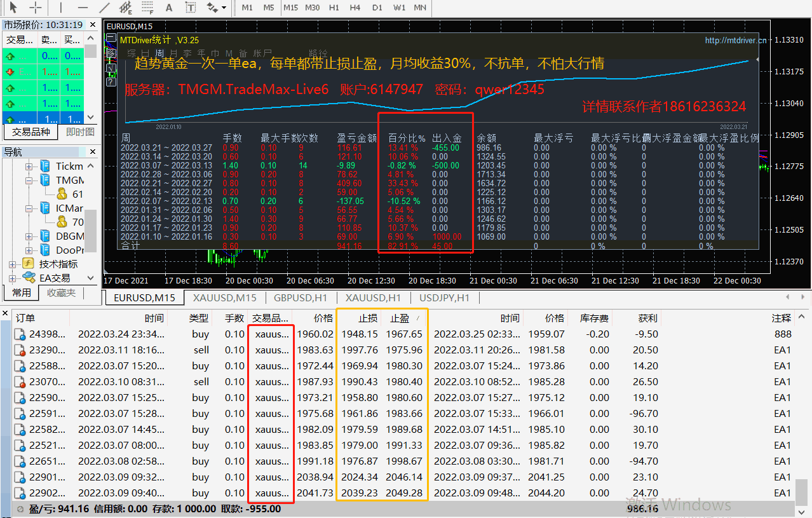This screenshot has height=518, width=812.
Task: Switch chart to H4 timeframe
Action: point(355,8)
